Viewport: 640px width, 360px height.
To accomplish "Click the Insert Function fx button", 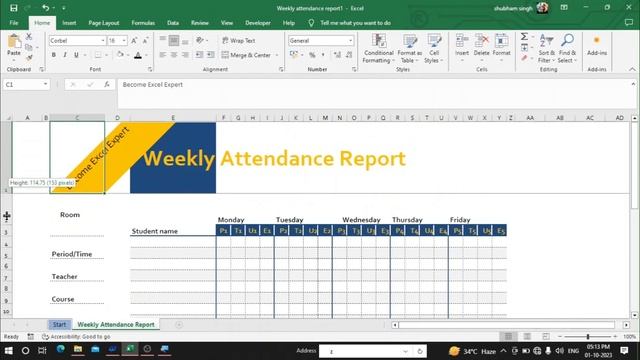I will (x=107, y=84).
